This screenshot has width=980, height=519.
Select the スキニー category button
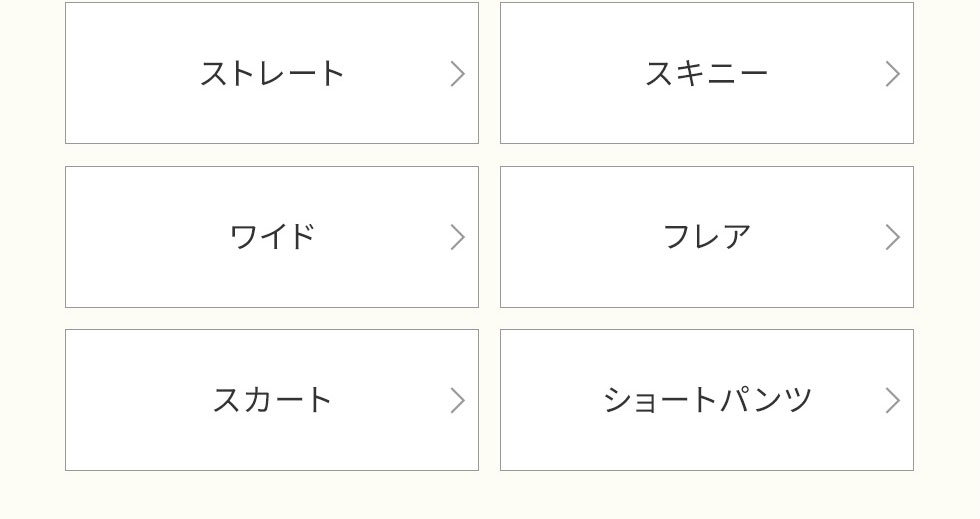point(707,73)
